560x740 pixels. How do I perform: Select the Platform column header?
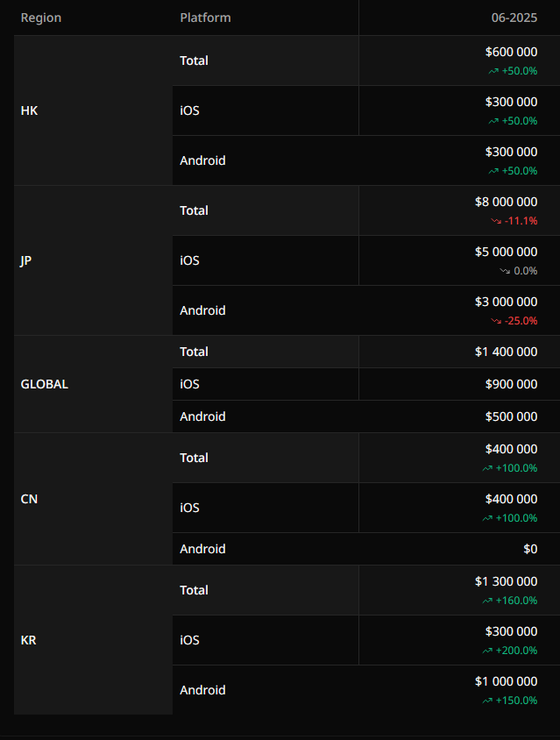[205, 18]
